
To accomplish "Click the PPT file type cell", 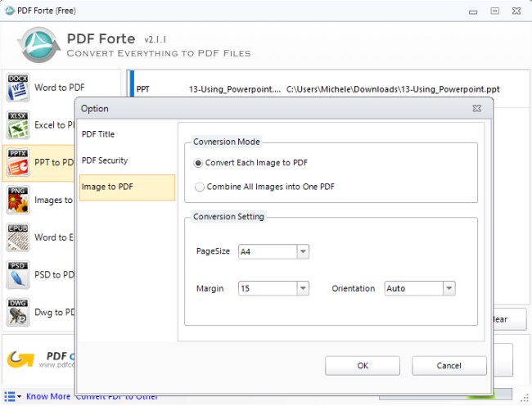I will (143, 89).
